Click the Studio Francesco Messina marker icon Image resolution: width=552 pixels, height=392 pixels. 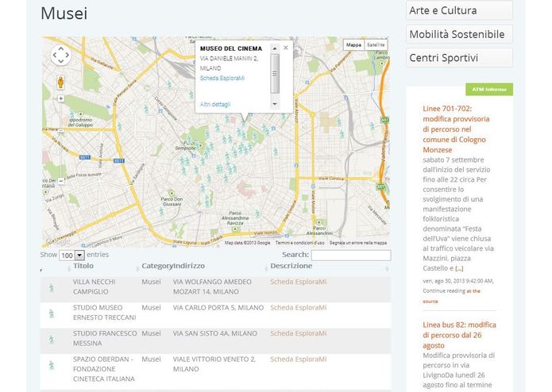click(x=52, y=340)
